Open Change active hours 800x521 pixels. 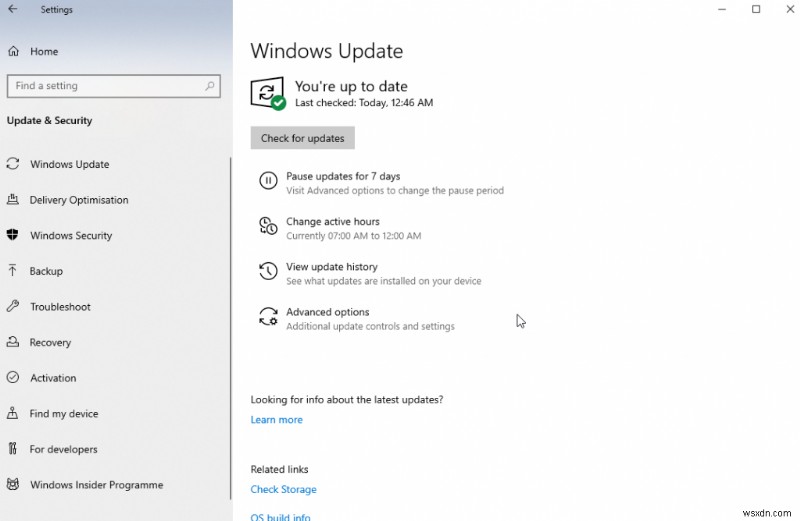tap(333, 221)
